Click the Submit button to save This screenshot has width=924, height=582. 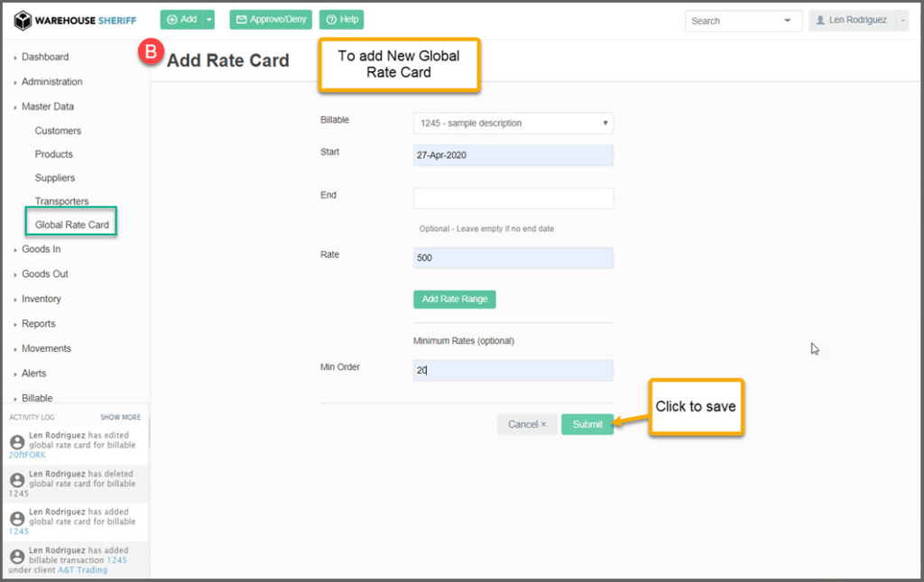(x=587, y=424)
